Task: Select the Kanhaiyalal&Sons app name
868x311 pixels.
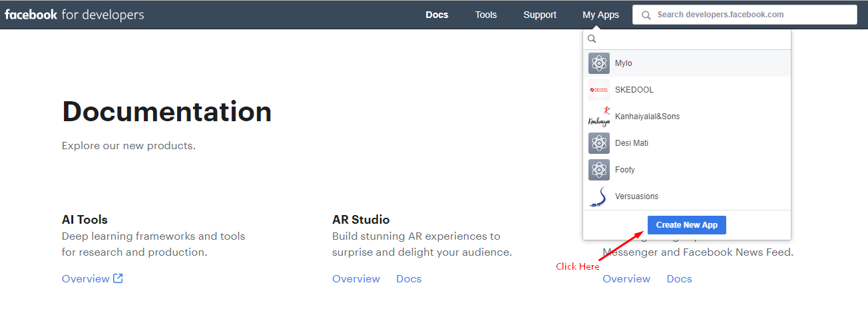Action: [647, 117]
